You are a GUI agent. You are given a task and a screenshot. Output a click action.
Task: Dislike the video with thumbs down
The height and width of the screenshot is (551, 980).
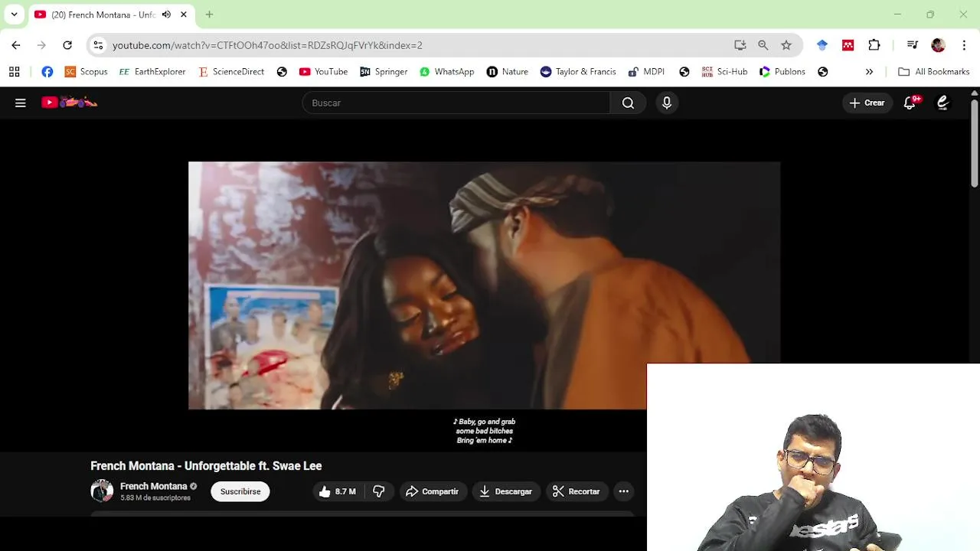pos(378,491)
